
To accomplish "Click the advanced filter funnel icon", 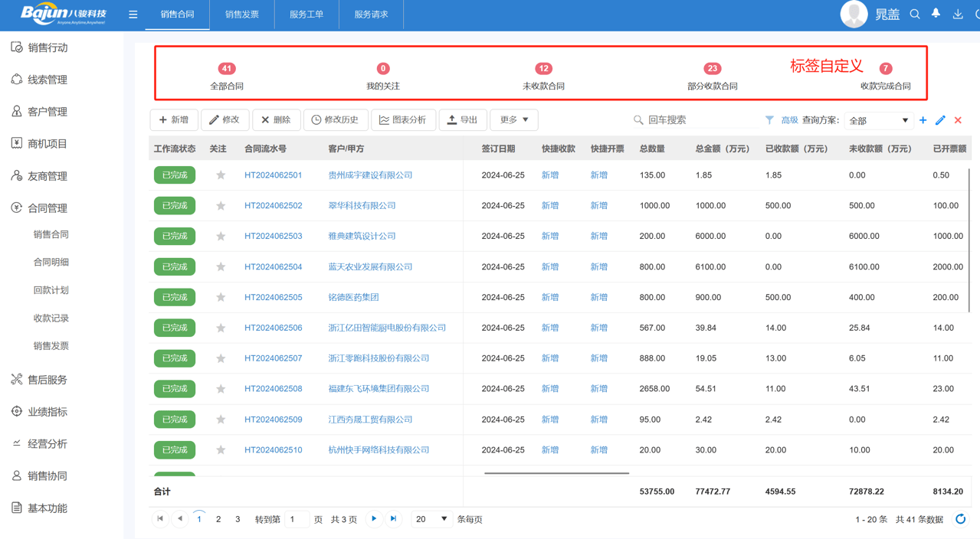I will click(x=770, y=119).
